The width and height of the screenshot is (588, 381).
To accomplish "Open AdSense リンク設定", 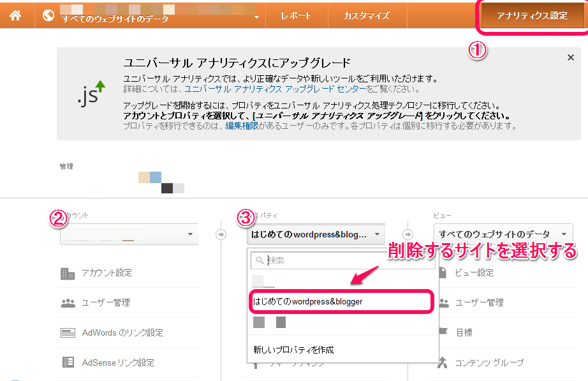I will click(118, 362).
